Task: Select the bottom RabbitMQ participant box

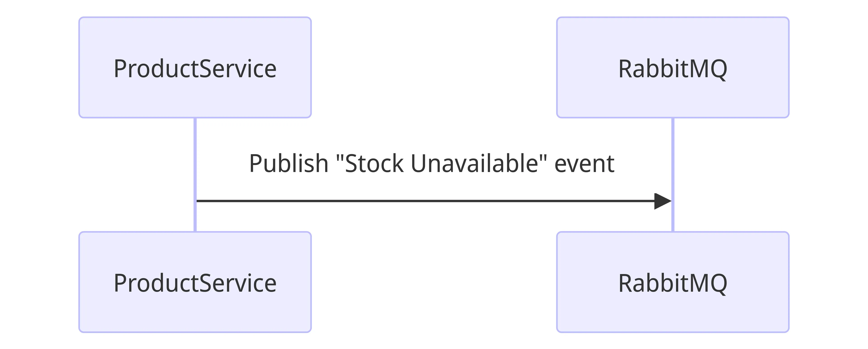Action: 672,282
